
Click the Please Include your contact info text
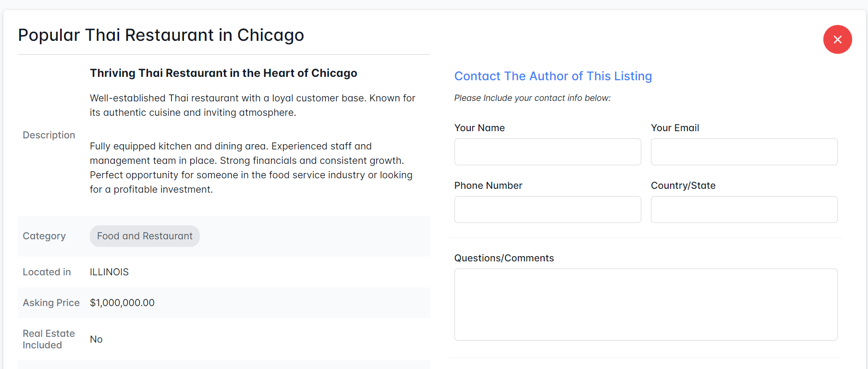532,98
